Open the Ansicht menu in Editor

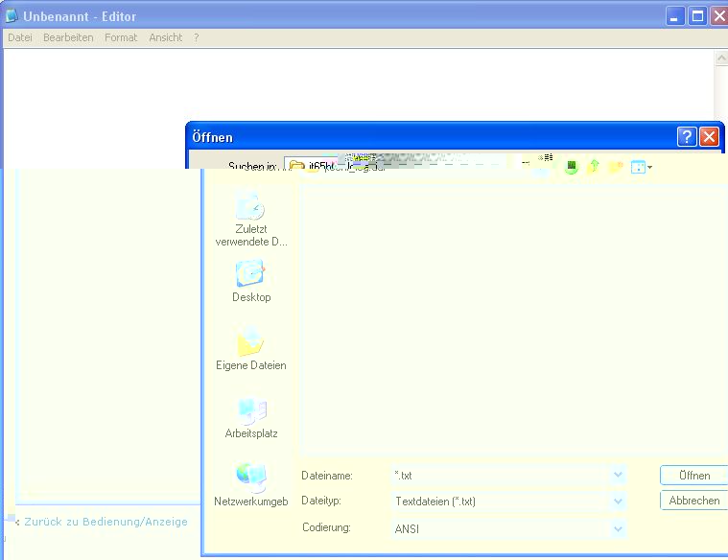(166, 37)
